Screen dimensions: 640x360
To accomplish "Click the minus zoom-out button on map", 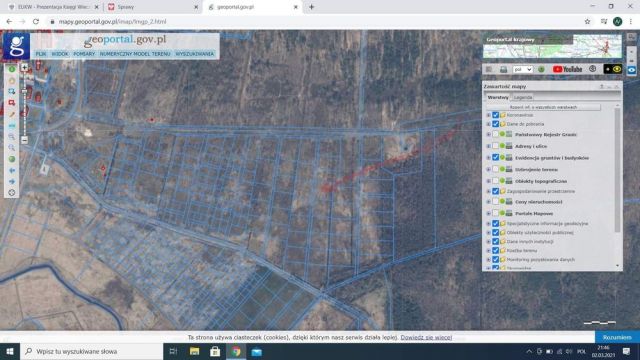I will click(24, 140).
